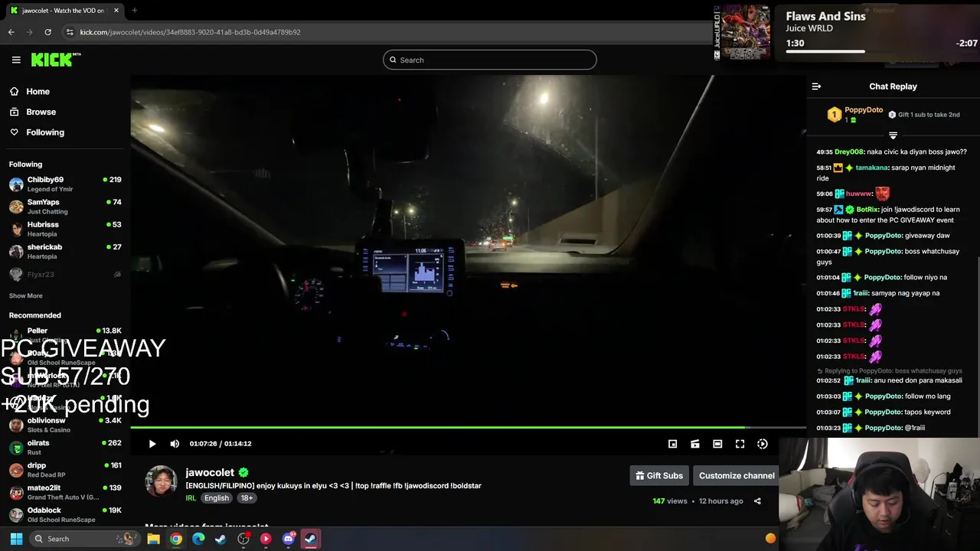Open File Explorer from taskbar
The height and width of the screenshot is (551, 980).
tap(153, 539)
